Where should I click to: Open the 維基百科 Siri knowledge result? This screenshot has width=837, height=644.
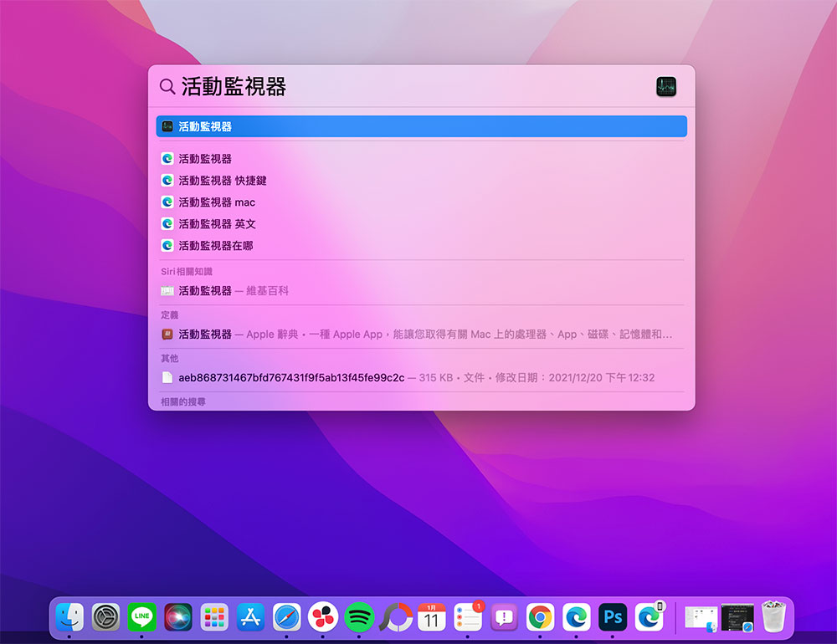point(421,291)
